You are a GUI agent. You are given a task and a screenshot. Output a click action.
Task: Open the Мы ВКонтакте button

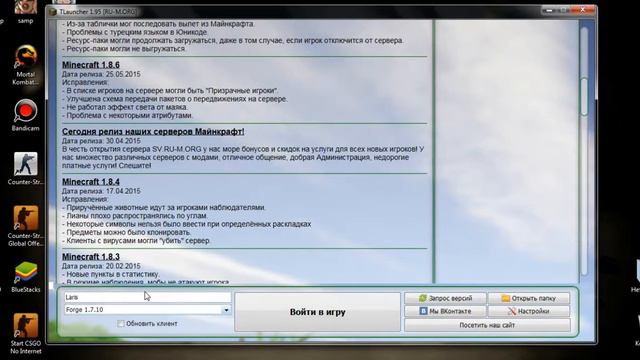pos(445,311)
